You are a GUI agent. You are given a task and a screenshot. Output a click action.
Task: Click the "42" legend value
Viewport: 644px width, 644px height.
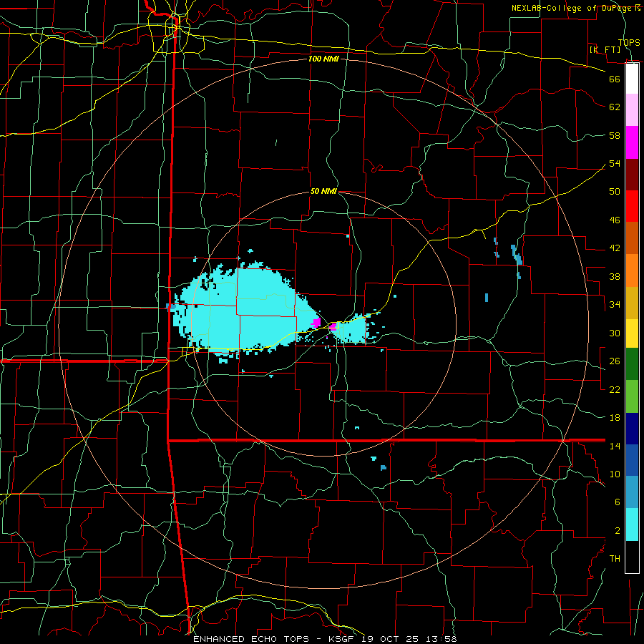tap(615, 248)
